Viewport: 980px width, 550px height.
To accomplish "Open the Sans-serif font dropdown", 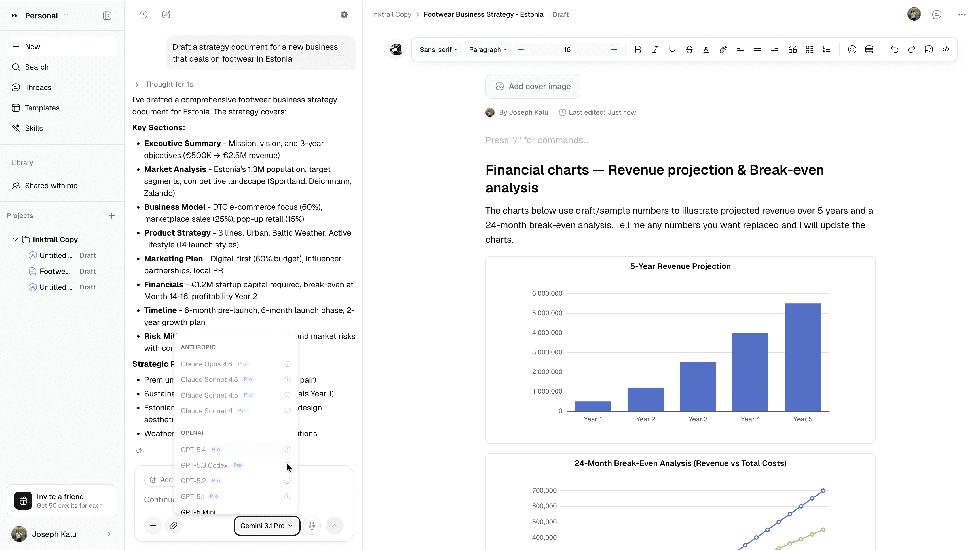I will pos(438,49).
